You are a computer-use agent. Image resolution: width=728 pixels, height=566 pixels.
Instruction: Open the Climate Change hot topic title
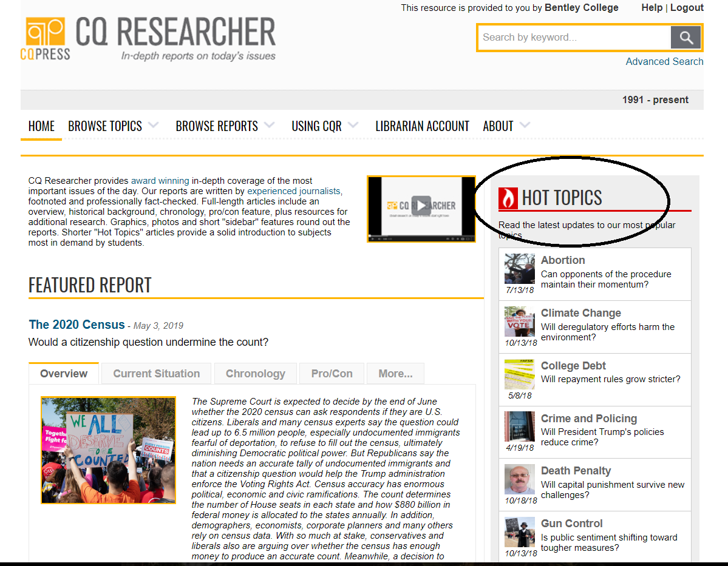coord(581,313)
